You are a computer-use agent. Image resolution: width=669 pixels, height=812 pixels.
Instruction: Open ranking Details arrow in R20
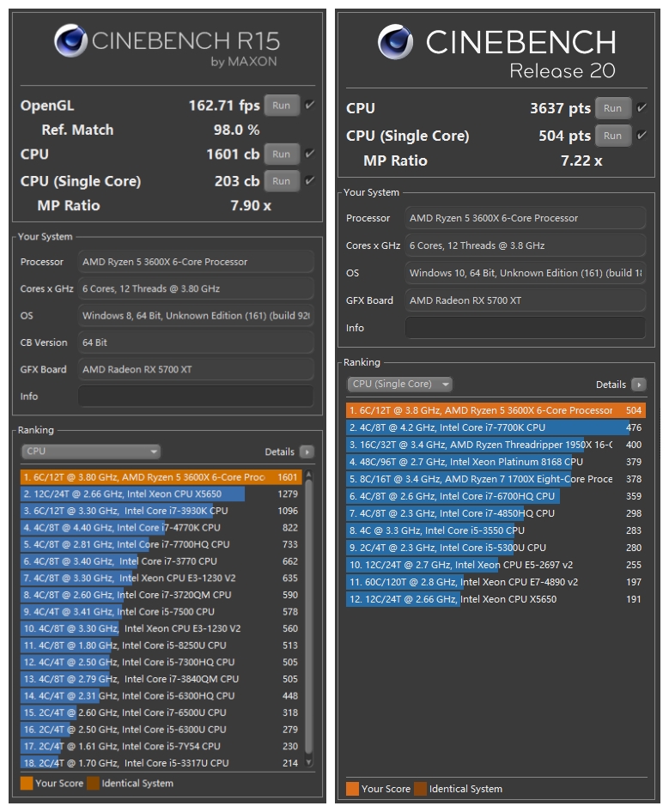tap(638, 385)
